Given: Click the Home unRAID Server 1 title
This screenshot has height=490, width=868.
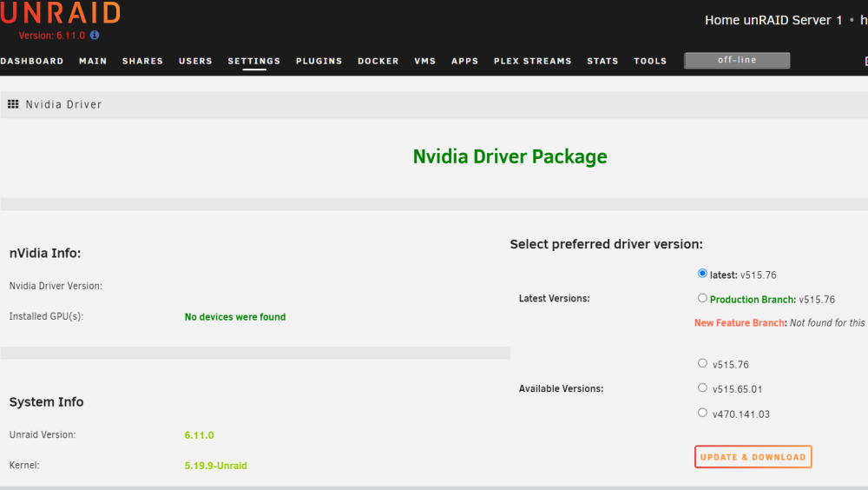Looking at the screenshot, I should tap(773, 21).
